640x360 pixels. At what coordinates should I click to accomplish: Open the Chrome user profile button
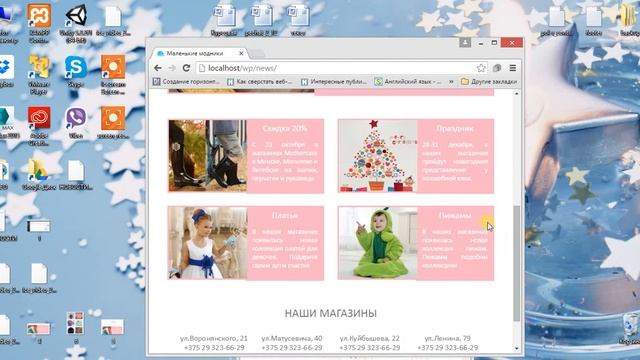tap(465, 42)
